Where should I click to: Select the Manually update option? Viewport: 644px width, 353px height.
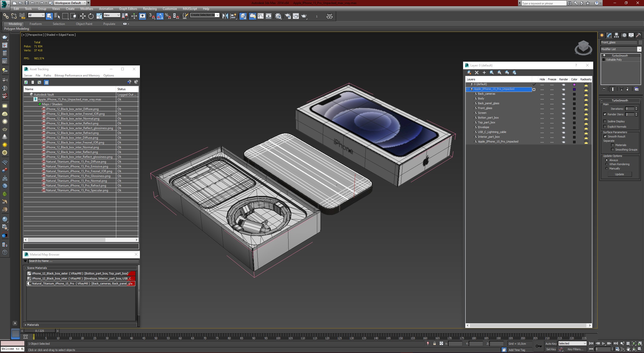(x=607, y=168)
